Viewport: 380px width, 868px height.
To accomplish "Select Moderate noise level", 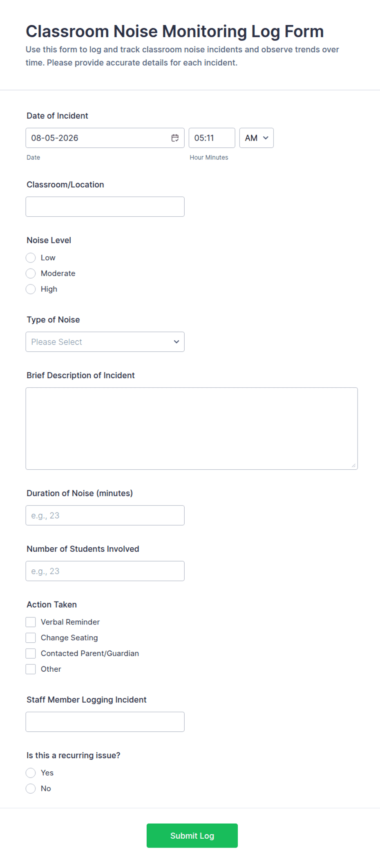I will point(31,273).
